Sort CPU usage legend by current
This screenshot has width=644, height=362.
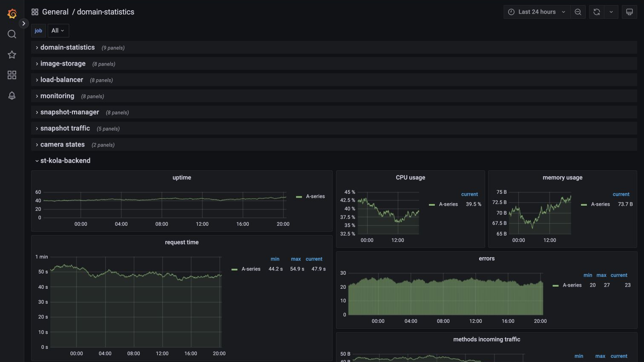tap(469, 194)
